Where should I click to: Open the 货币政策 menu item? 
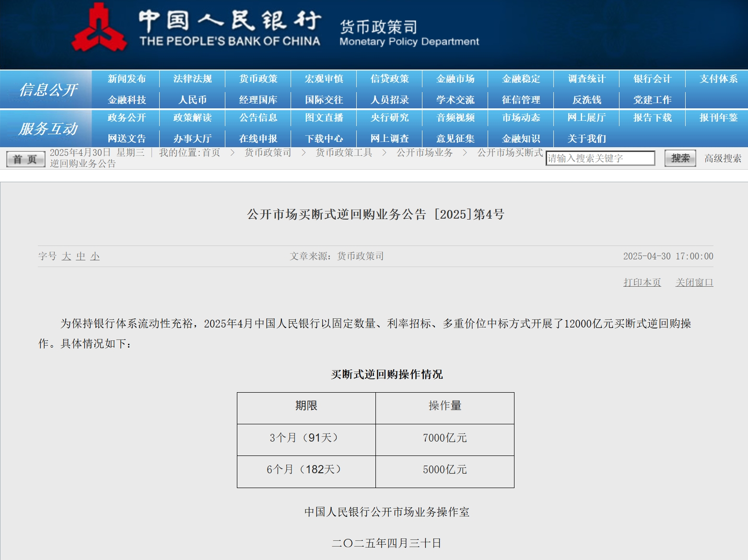[x=258, y=79]
